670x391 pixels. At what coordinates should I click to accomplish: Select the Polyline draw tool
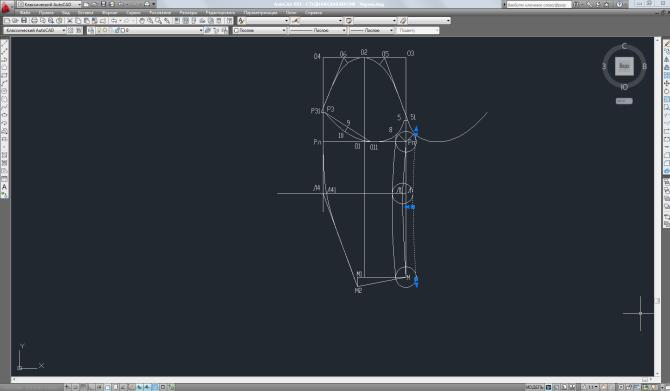(x=4, y=59)
